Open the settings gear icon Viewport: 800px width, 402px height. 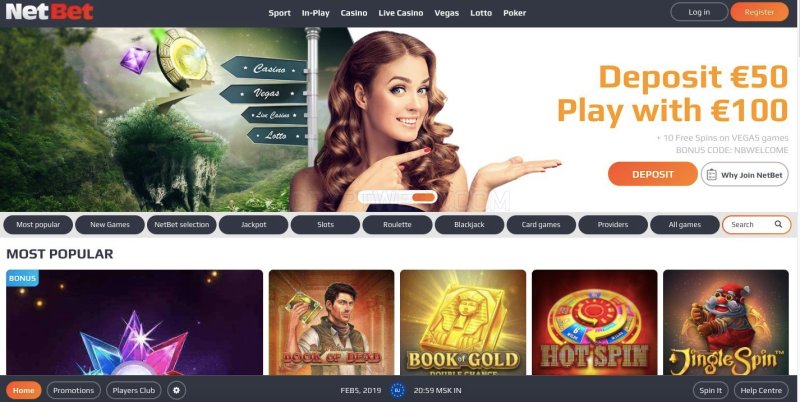coord(177,390)
